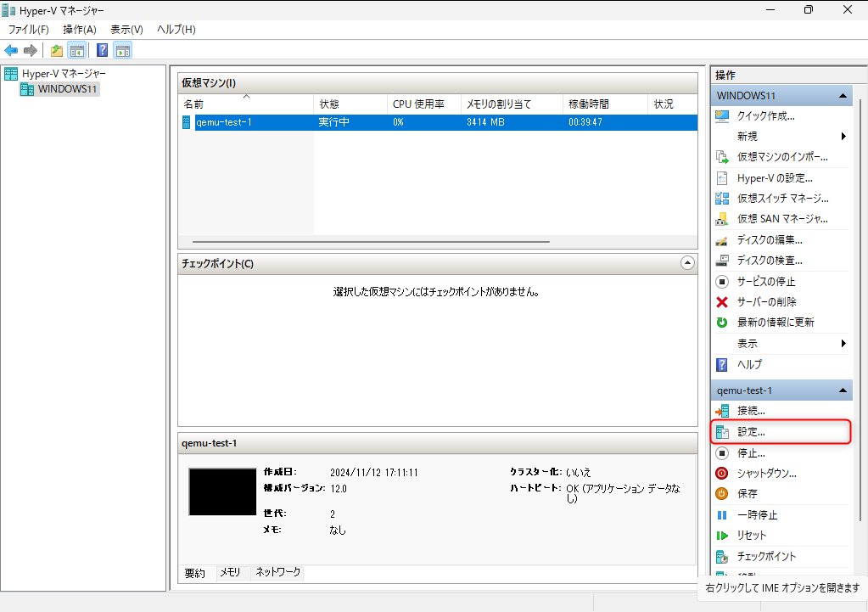Click the ディスクの検査 icon
This screenshot has width=868, height=612.
pyautogui.click(x=722, y=261)
